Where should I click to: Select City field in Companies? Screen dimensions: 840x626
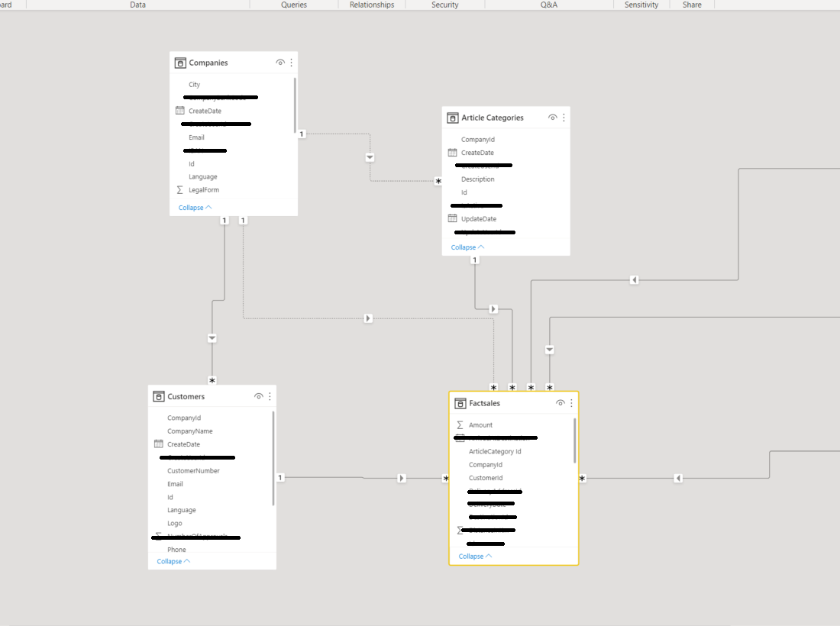[194, 85]
